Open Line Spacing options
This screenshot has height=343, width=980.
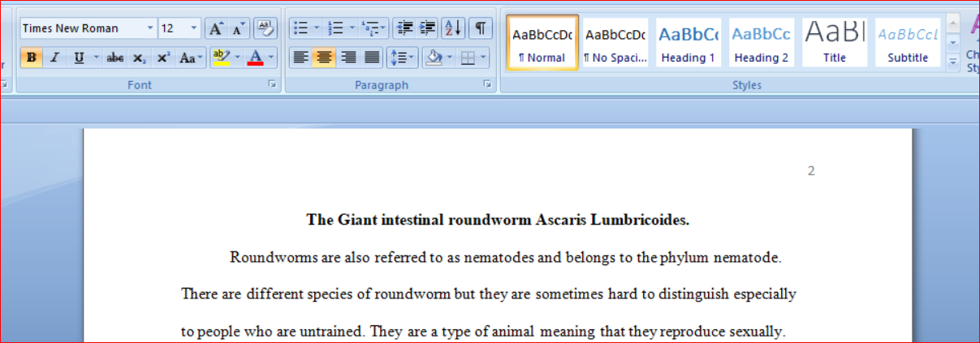(x=401, y=58)
